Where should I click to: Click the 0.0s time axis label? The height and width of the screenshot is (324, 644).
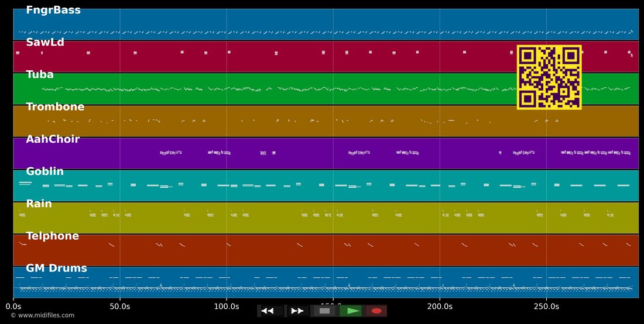tap(13, 306)
